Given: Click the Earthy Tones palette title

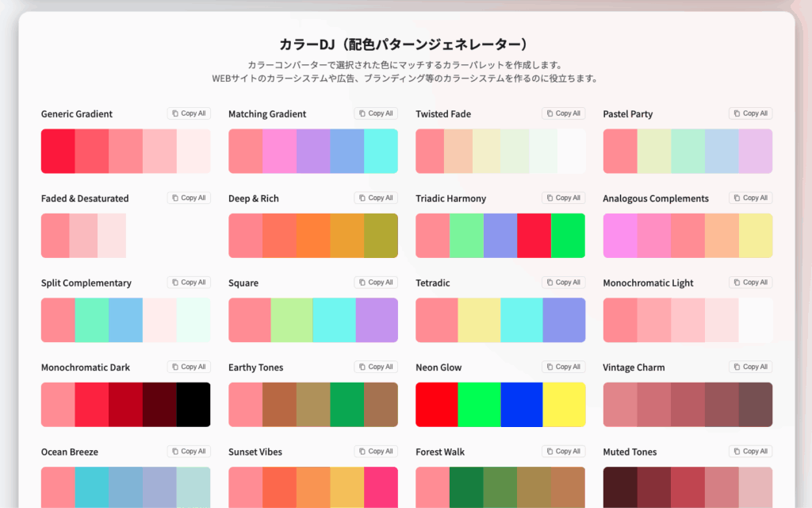Looking at the screenshot, I should (x=256, y=368).
